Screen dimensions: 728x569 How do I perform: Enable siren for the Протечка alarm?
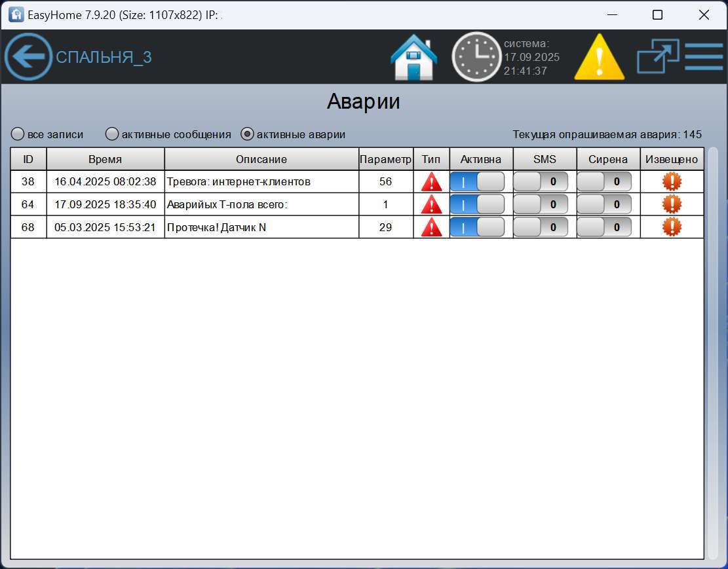click(x=603, y=227)
